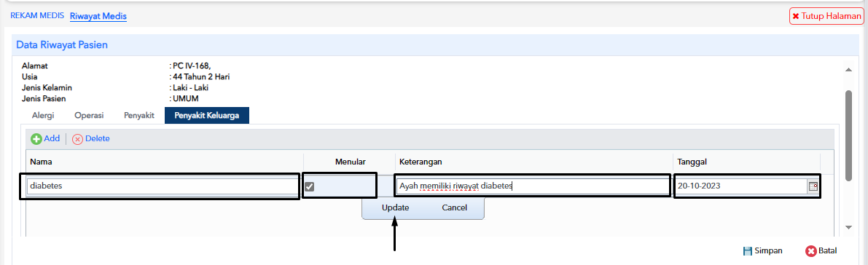Click the green Add plus icon
The width and height of the screenshot is (868, 265).
tap(36, 139)
